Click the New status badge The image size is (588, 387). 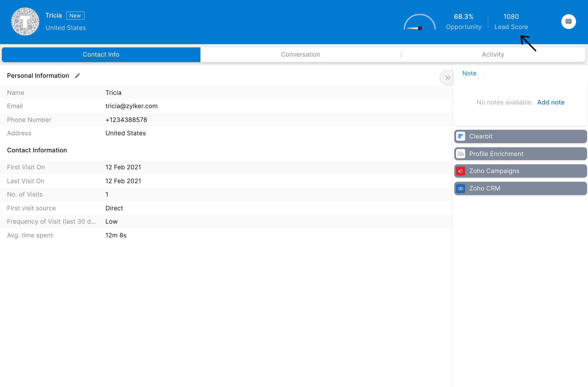(75, 16)
